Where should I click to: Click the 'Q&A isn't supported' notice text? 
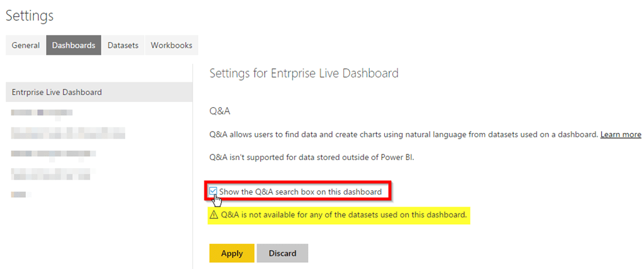(311, 157)
